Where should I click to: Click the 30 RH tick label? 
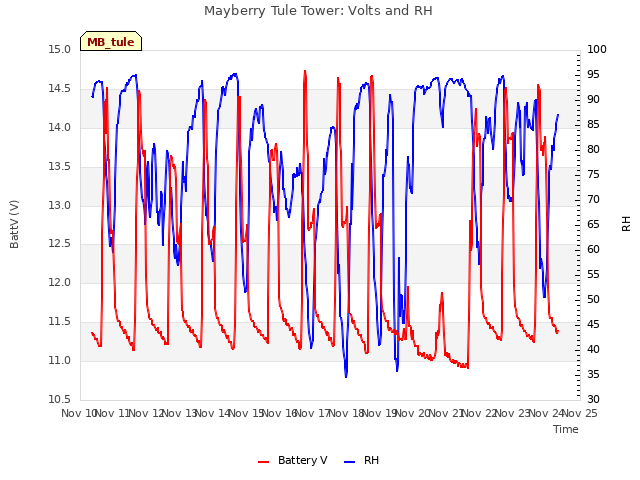(593, 400)
